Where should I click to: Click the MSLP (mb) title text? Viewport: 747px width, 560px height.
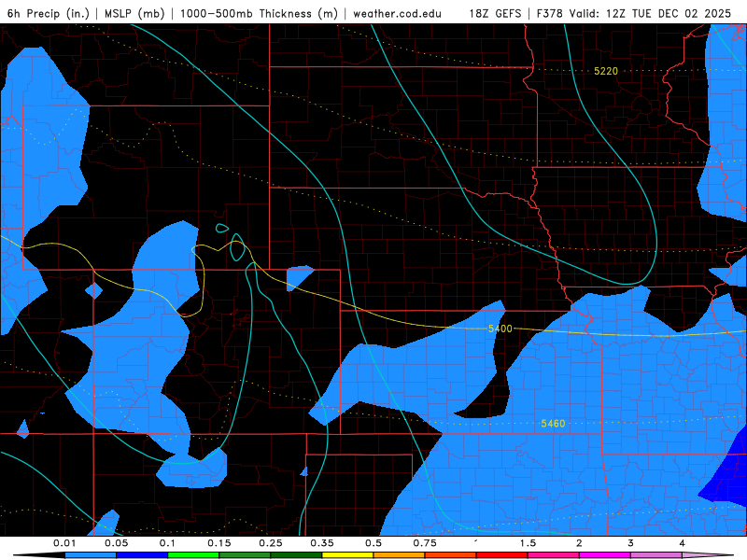[x=134, y=13]
